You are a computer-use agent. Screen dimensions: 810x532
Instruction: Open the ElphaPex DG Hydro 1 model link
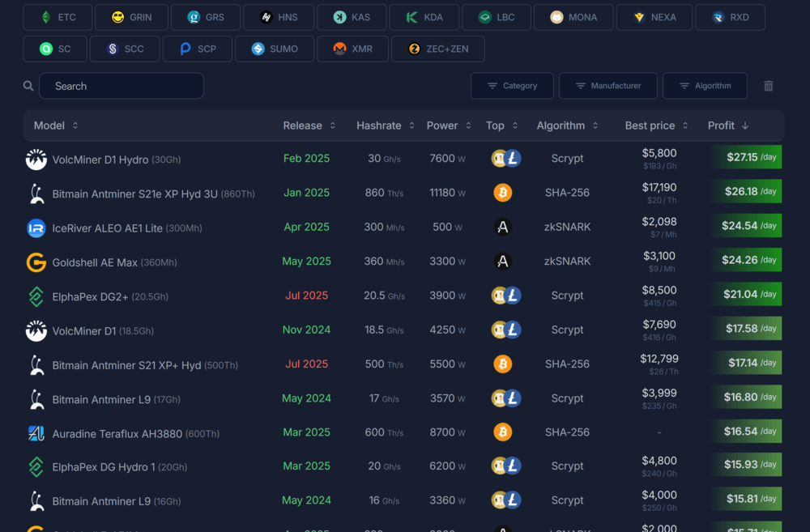point(102,467)
